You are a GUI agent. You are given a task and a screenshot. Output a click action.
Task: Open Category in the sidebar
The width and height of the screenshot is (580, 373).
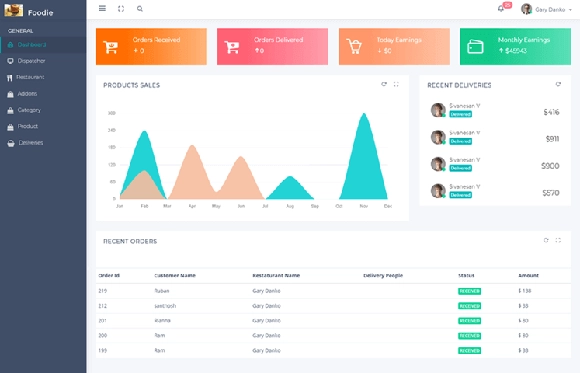coord(43,110)
